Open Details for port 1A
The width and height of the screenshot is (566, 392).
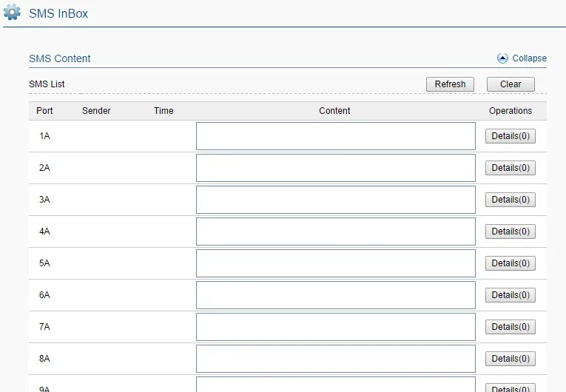point(511,136)
